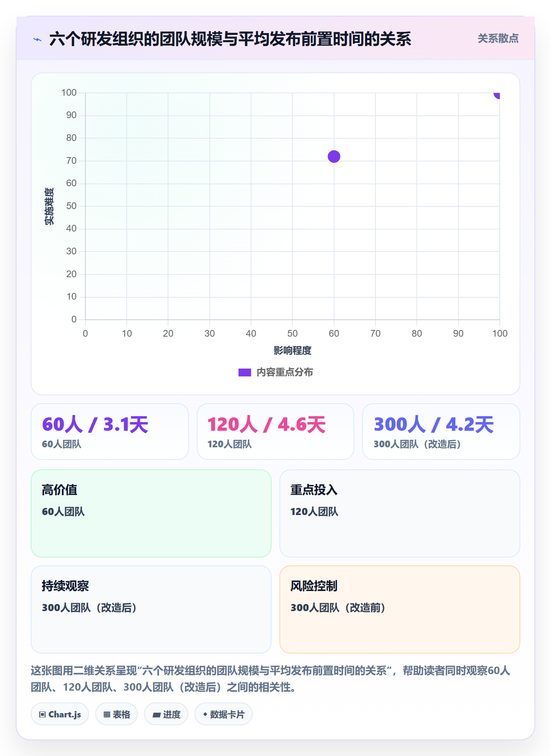
Task: Click the 进度 tag chip
Action: 166,714
